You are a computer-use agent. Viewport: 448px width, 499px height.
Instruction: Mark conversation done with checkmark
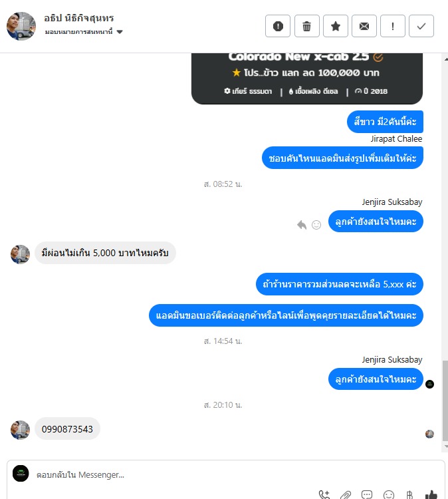pos(421,26)
